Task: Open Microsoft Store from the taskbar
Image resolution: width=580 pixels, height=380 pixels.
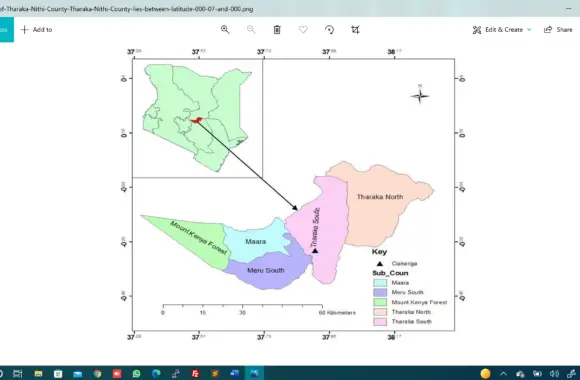Action: pos(58,374)
